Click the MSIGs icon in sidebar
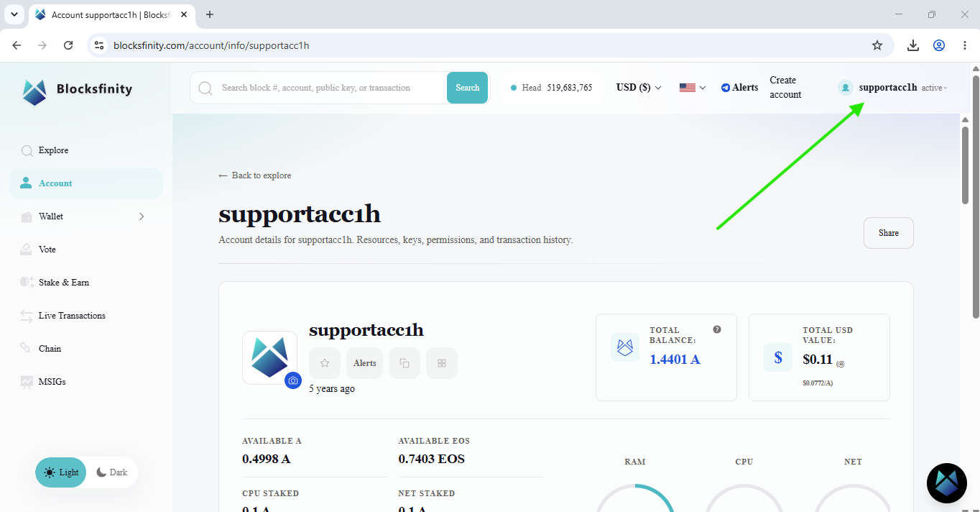The width and height of the screenshot is (980, 512). point(27,382)
